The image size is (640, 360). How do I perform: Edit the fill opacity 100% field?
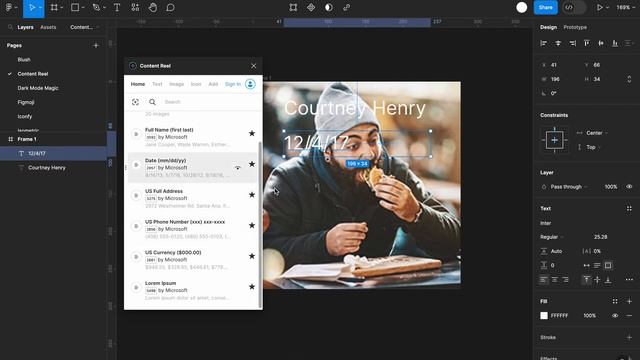click(x=589, y=316)
